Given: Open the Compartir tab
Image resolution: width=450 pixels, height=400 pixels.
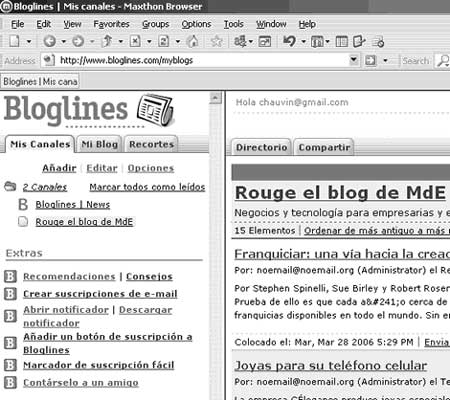Looking at the screenshot, I should [x=324, y=147].
